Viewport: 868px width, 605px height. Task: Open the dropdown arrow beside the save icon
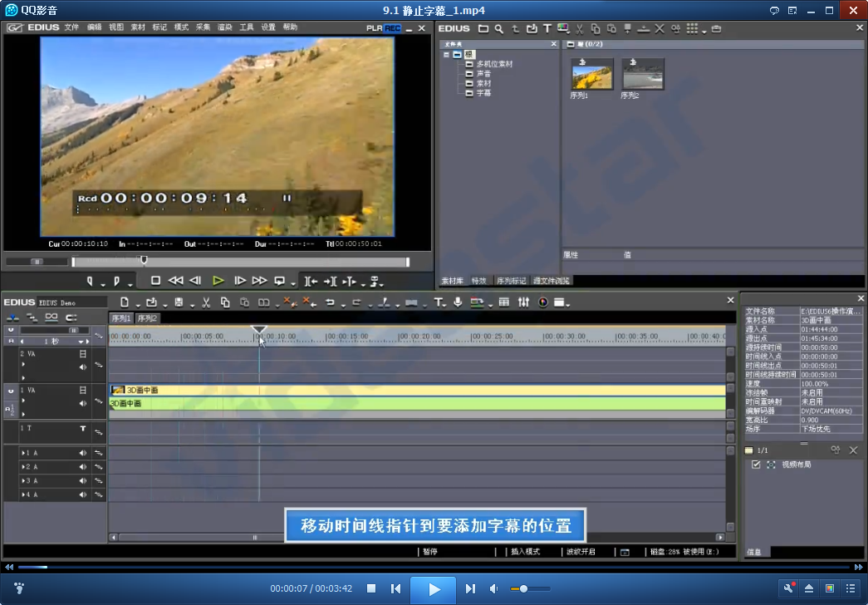[x=192, y=305]
